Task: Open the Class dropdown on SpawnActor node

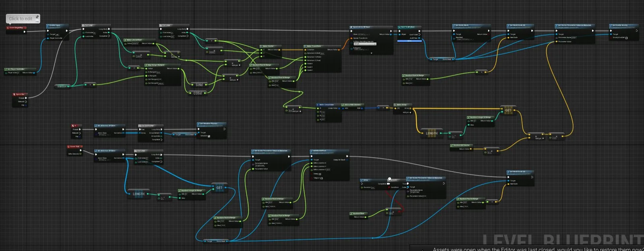Action: click(x=363, y=35)
